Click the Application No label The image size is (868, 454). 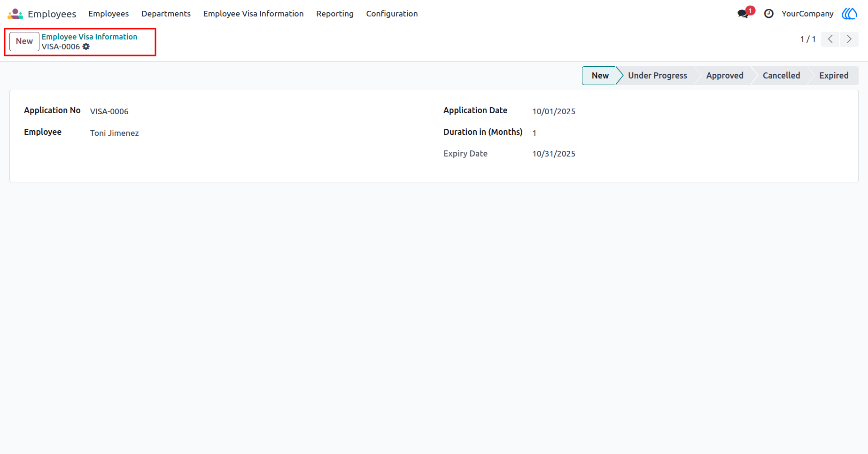[x=52, y=110]
